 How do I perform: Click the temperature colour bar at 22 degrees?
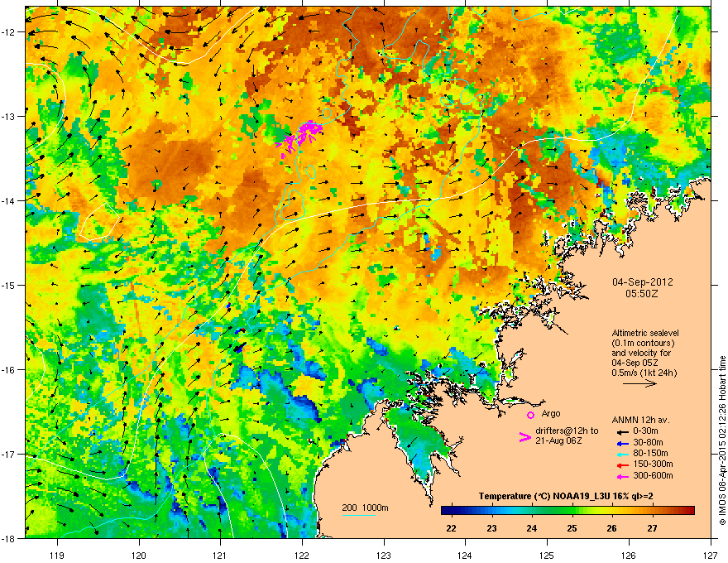452,511
